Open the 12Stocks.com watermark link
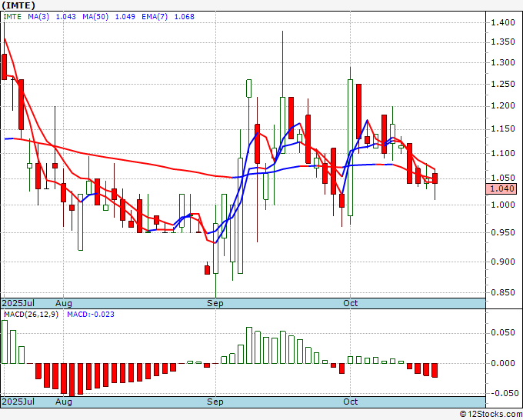The height and width of the screenshot is (420, 523). coord(489,414)
